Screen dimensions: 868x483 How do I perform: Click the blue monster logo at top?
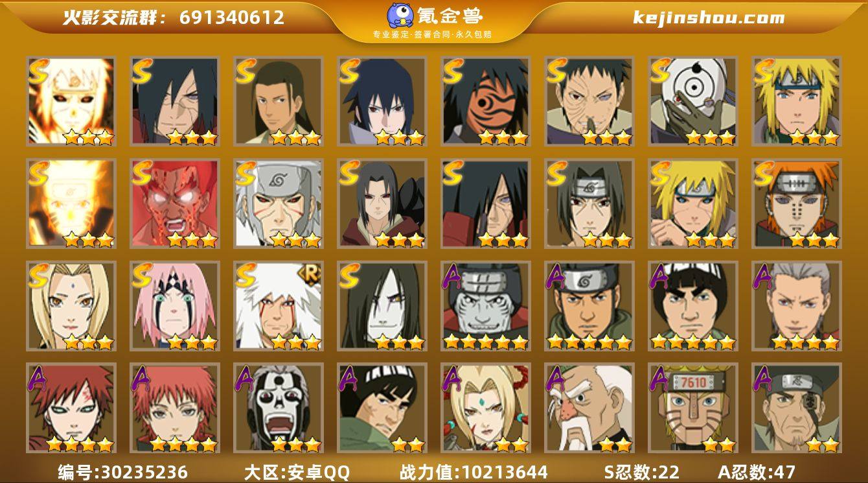tap(402, 16)
